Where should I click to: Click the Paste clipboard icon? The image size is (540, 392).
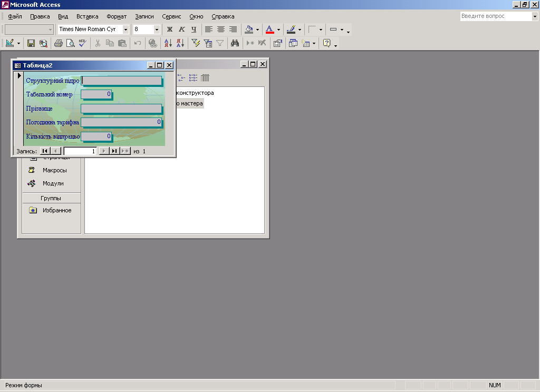pyautogui.click(x=122, y=43)
